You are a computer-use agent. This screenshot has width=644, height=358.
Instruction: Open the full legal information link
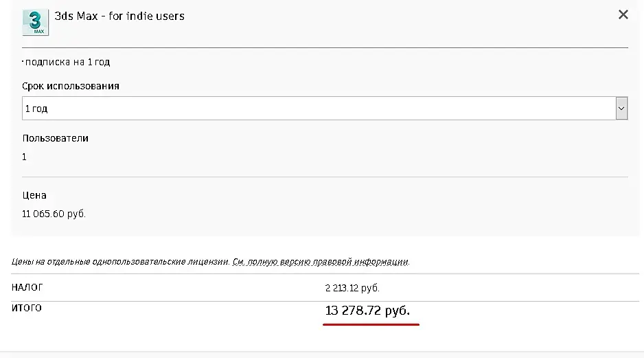pos(321,262)
